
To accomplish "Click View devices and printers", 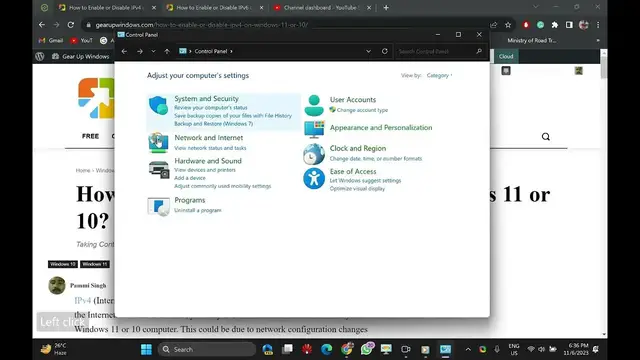I will [x=205, y=170].
